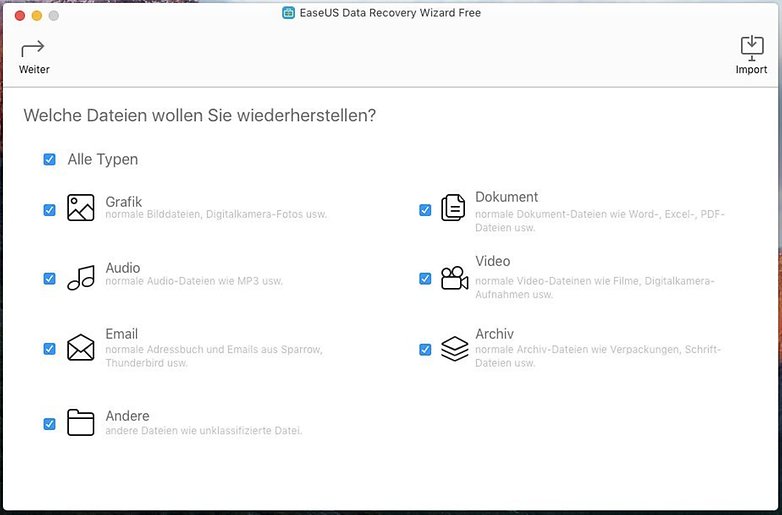Click the Email heading text
The width and height of the screenshot is (782, 515).
pyautogui.click(x=122, y=334)
